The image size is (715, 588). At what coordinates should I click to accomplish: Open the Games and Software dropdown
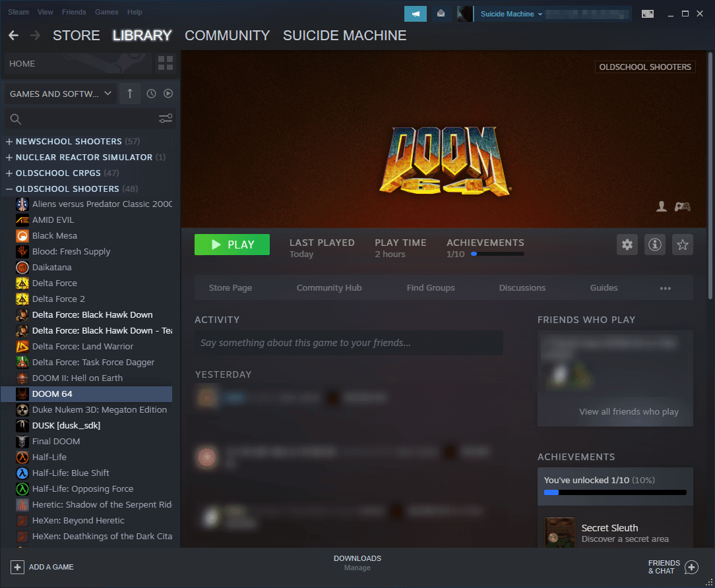pos(61,94)
